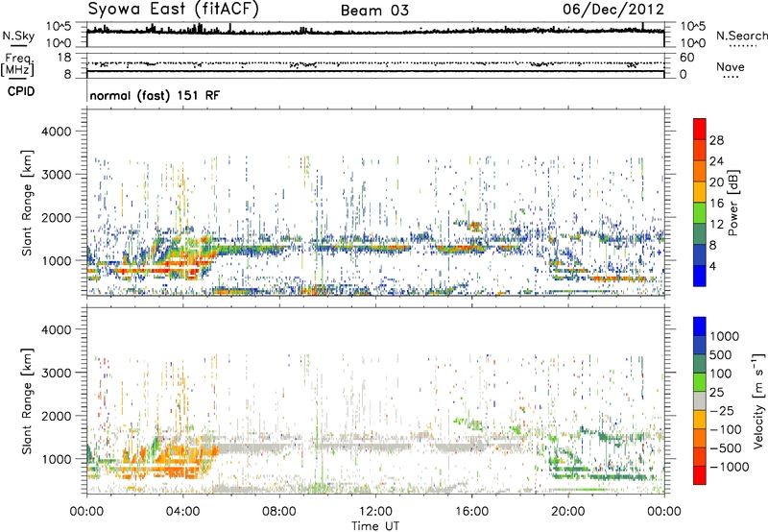This screenshot has height=532, width=768.
Task: Select the 'CPID' row label
Action: tap(21, 91)
